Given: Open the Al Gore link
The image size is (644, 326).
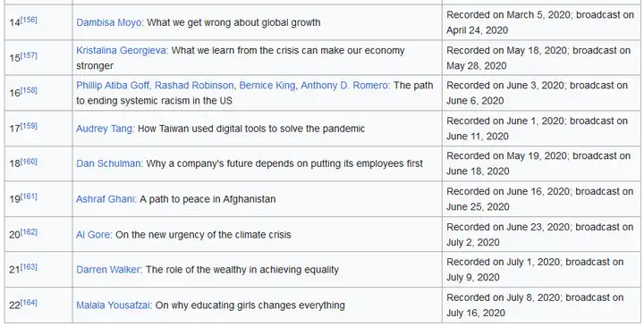Looking at the screenshot, I should [93, 235].
